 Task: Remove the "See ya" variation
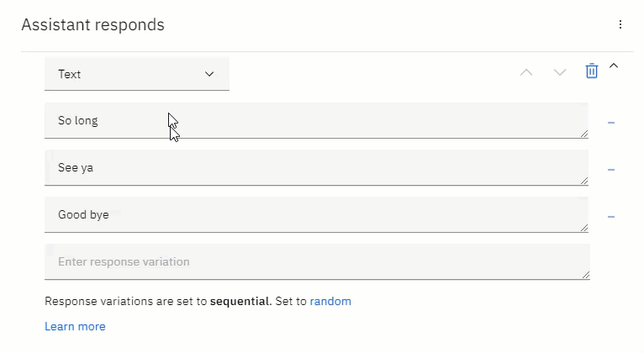coord(611,170)
